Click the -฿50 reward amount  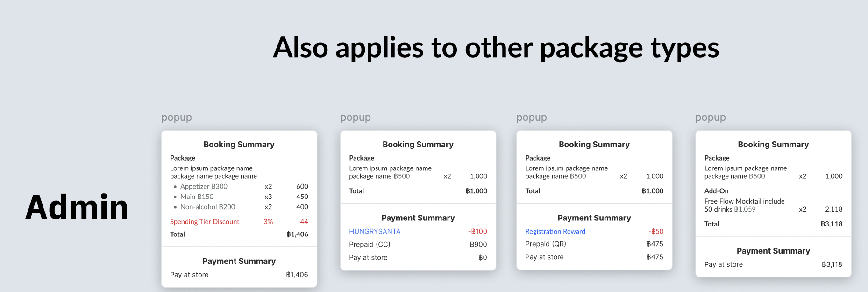click(x=655, y=231)
